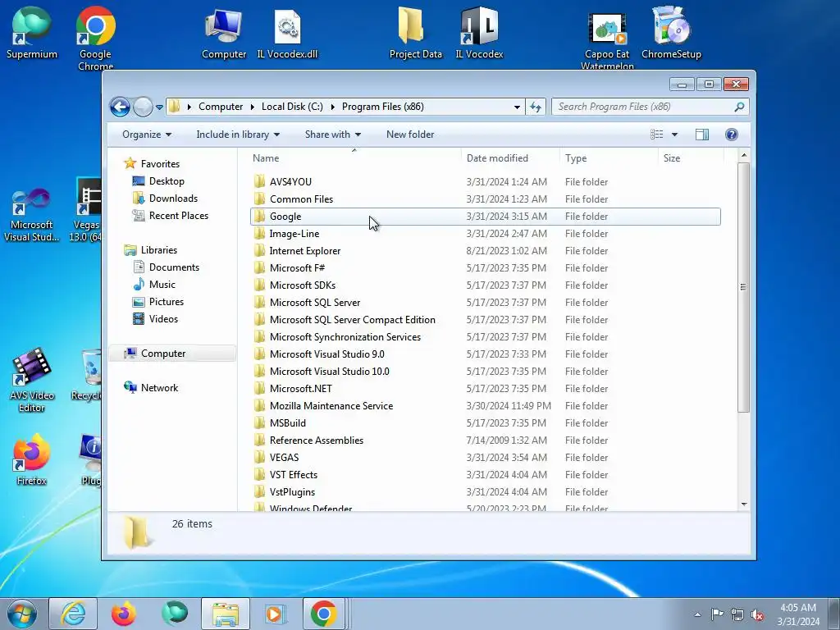Open the Supermium desktop shortcut
The width and height of the screenshot is (840, 630).
point(32,33)
